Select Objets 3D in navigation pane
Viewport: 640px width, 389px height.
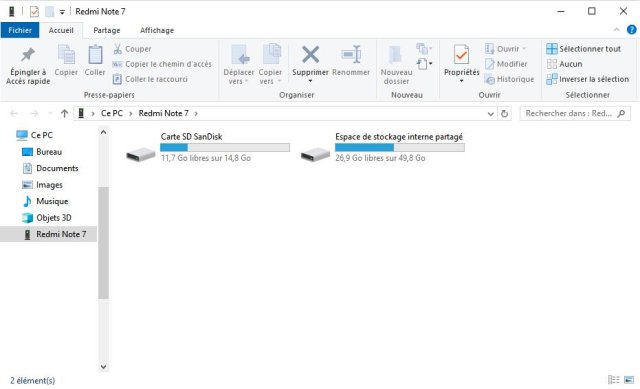[x=47, y=218]
